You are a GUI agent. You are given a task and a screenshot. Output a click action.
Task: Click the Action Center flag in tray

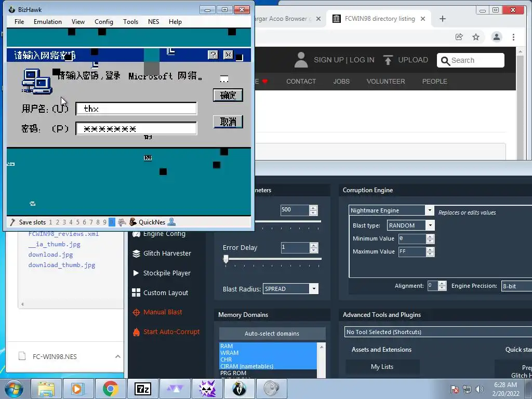click(455, 389)
